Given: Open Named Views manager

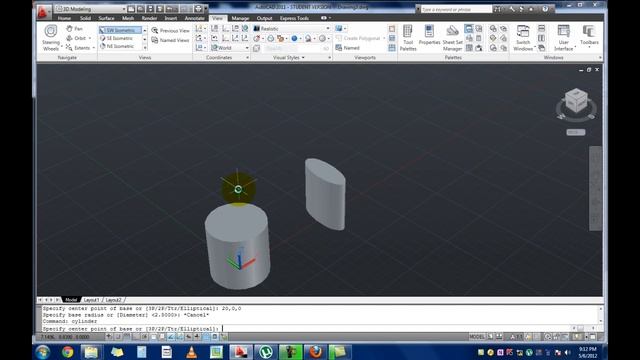Looking at the screenshot, I should pos(170,40).
